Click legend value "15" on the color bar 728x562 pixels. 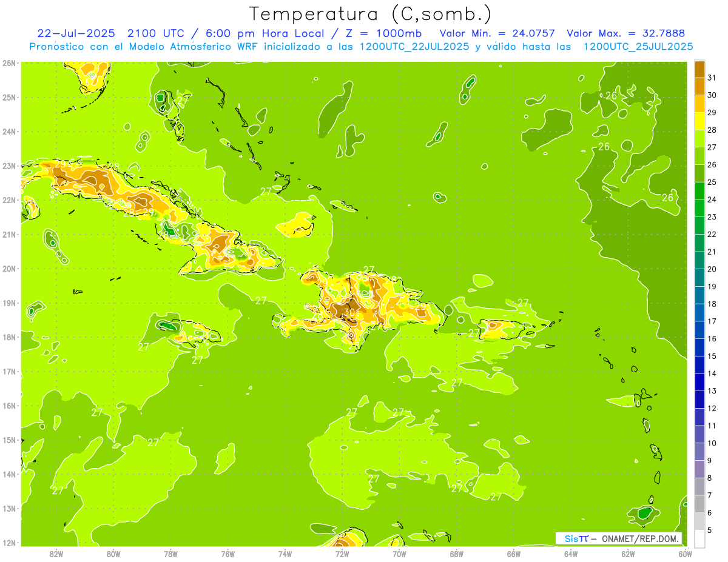[x=712, y=356]
